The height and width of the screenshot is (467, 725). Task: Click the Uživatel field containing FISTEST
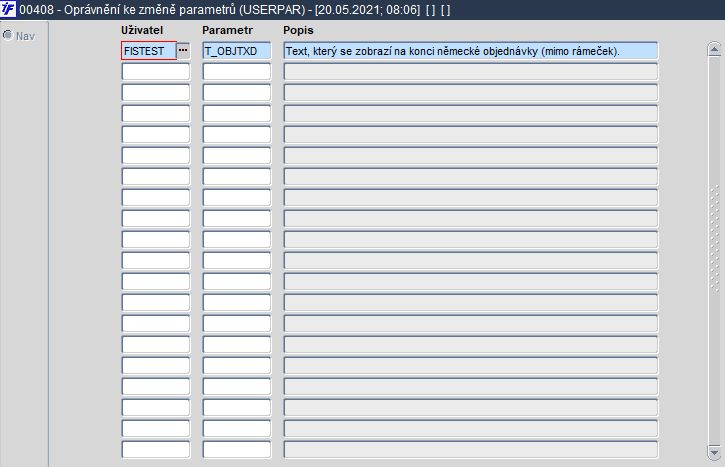point(149,51)
